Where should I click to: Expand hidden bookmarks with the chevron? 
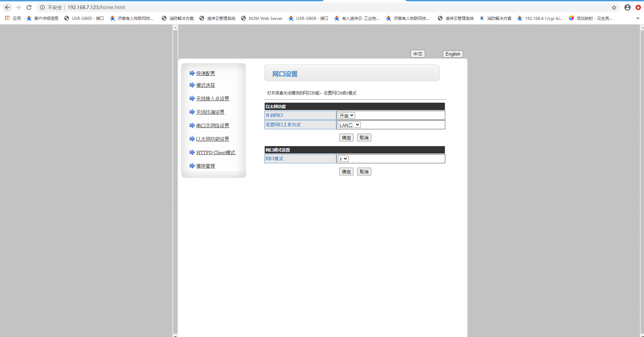[x=638, y=18]
